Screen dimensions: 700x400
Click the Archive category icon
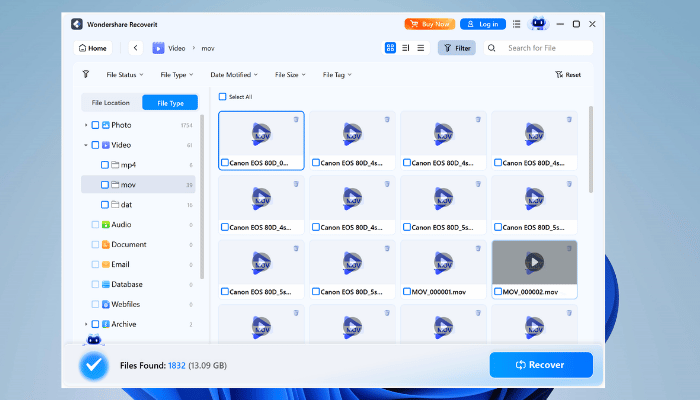106,324
